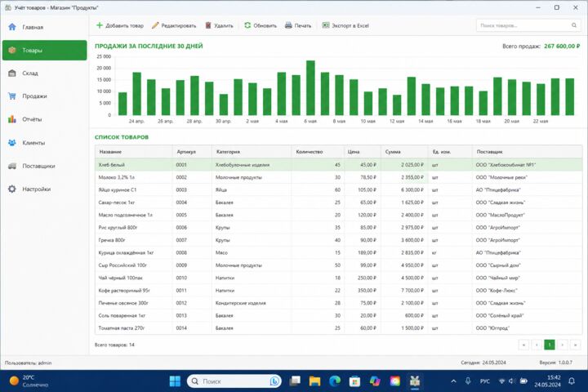588x392 pixels.
Task: Open File Explorer in the taskbar
Action: point(314,381)
